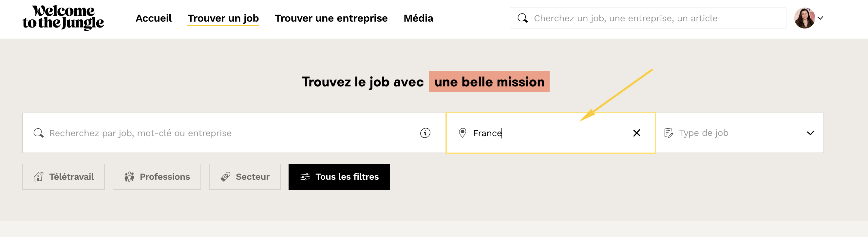This screenshot has height=237, width=868.
Task: Click the job type pencil icon
Action: (x=668, y=133)
